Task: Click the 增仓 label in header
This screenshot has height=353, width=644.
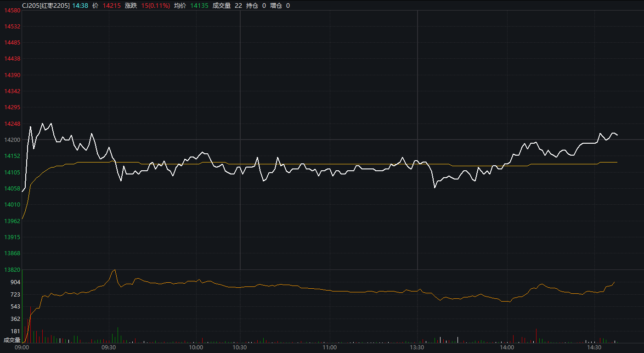Action: click(276, 6)
